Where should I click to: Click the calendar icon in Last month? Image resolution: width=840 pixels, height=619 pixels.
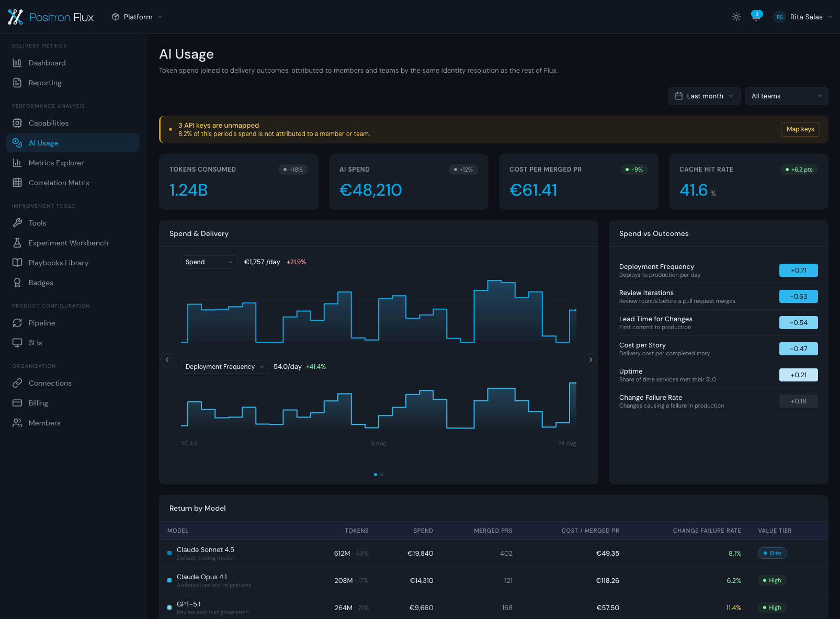679,96
